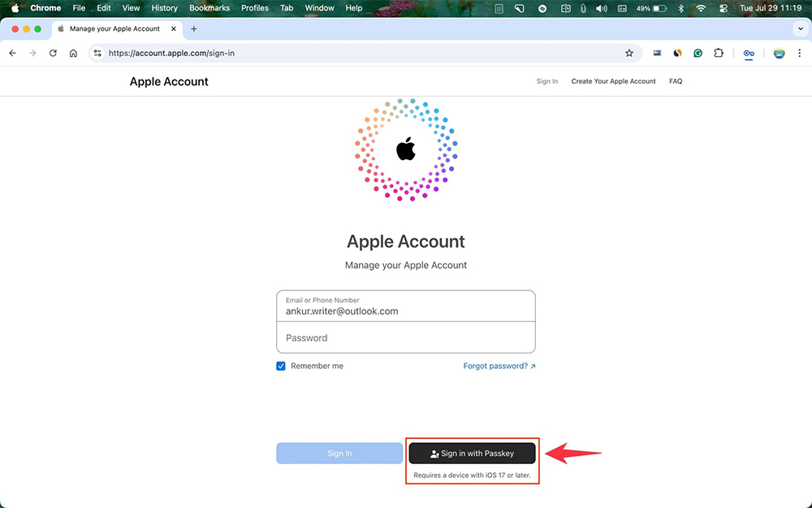
Task: Open the History menu
Action: tap(164, 8)
